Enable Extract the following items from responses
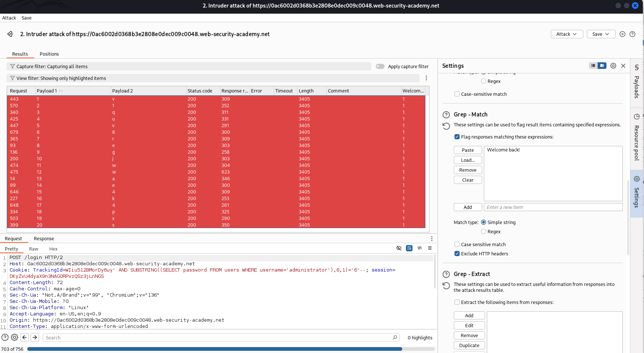Viewport: 644px width, 353px height. 457,302
